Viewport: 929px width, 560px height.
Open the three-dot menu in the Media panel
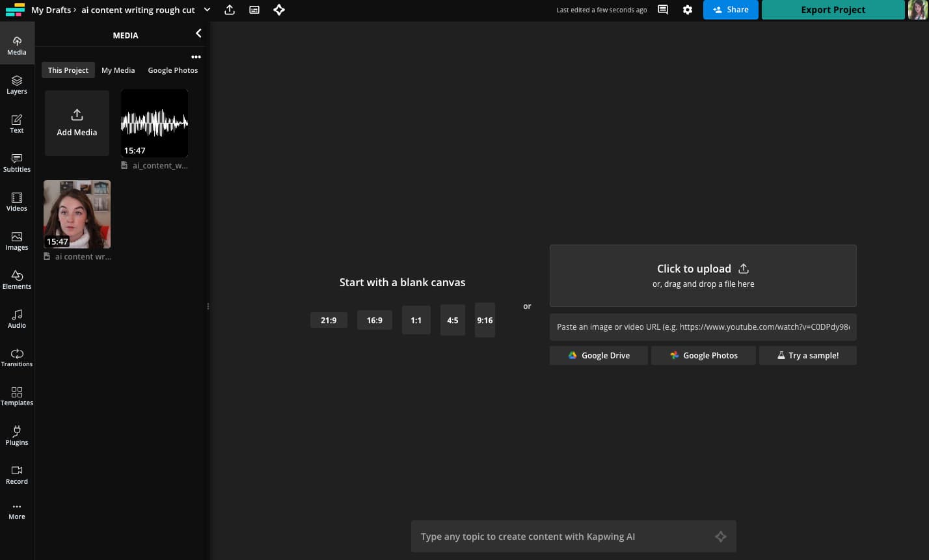tap(196, 57)
